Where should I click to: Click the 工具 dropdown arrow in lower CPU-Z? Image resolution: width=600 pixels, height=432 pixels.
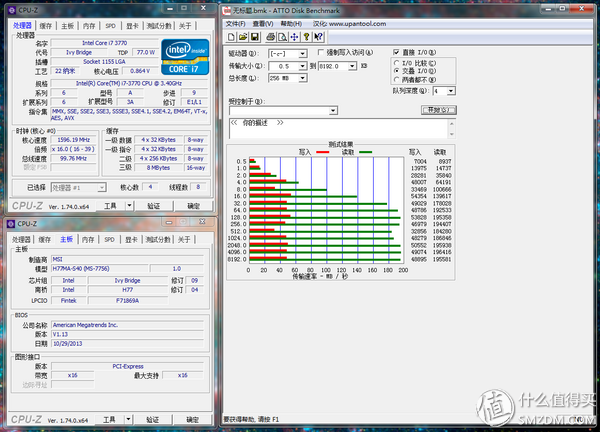128,419
